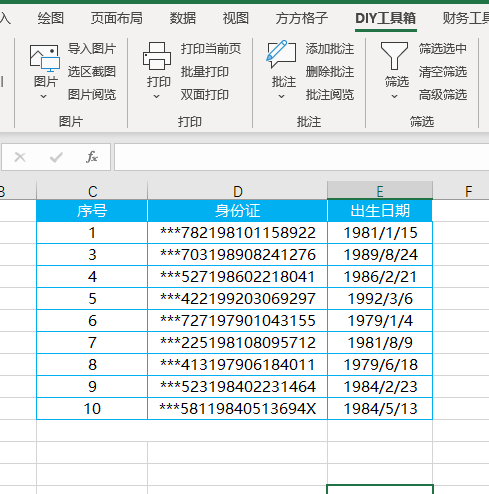
Task: Click 批注阅览 button
Action: 330,95
